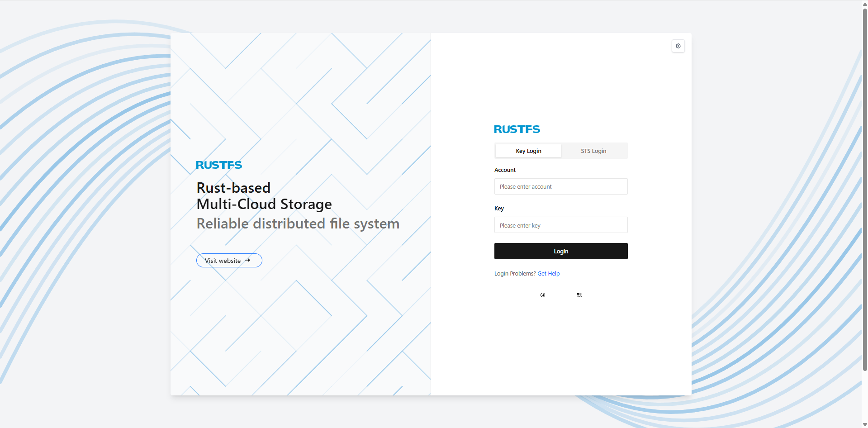
Task: Click the 'Reliable distributed file system' tagline
Action: (x=298, y=224)
